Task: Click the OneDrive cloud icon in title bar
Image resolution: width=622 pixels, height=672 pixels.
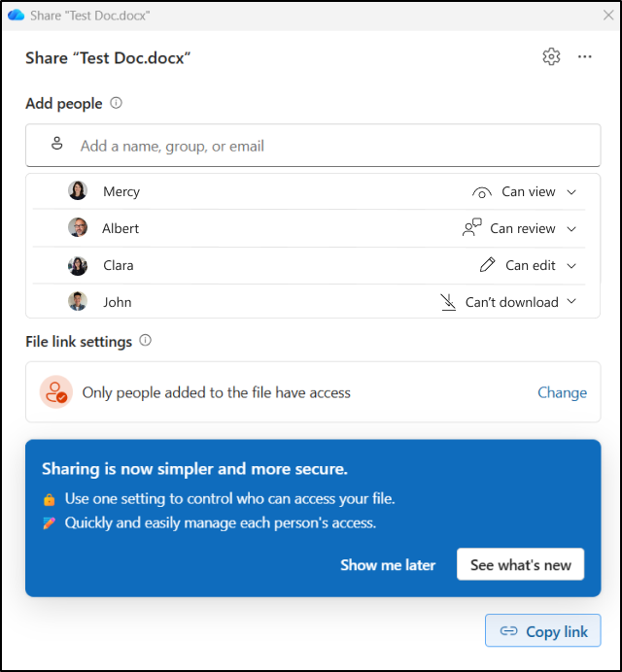Action: (17, 15)
